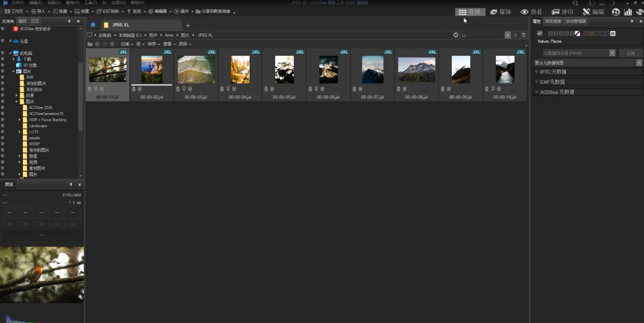Add new tab with plus icon

pos(188,25)
